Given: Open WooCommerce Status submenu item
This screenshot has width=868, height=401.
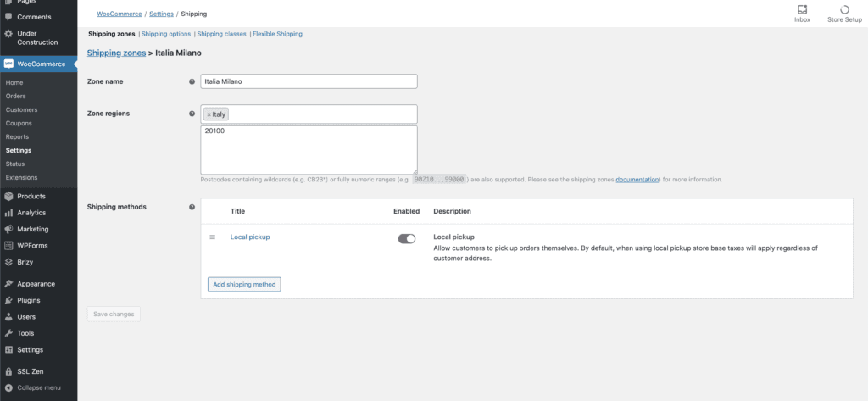Looking at the screenshot, I should pos(15,164).
